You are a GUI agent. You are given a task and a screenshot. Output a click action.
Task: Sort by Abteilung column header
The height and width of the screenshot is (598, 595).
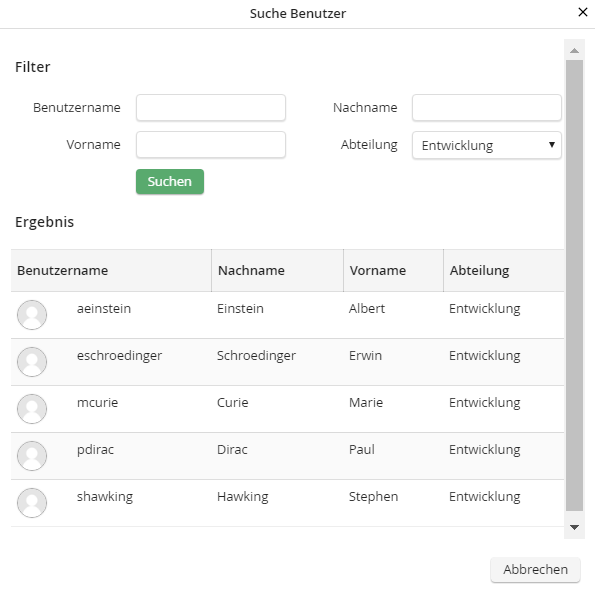point(503,270)
